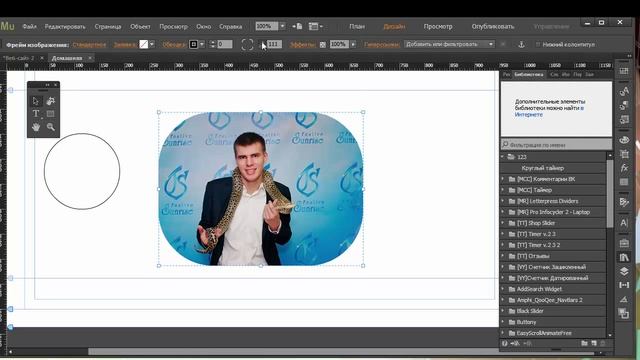Open the Library panel books icon
640x360 pixels.
pos(624,257)
